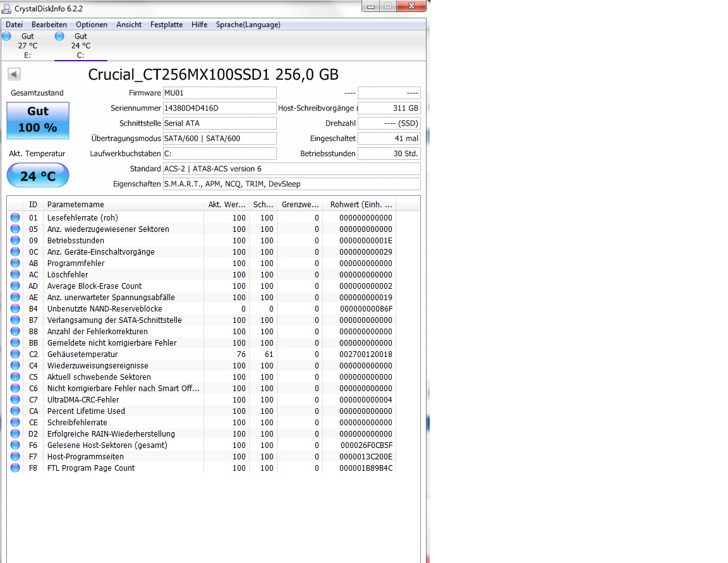The width and height of the screenshot is (728, 563).
Task: Click status icon for Gelesene Host-Sektoren row
Action: (15, 445)
